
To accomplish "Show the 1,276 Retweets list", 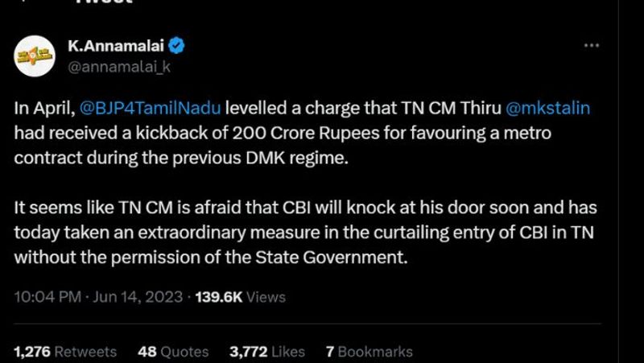I will (65, 352).
